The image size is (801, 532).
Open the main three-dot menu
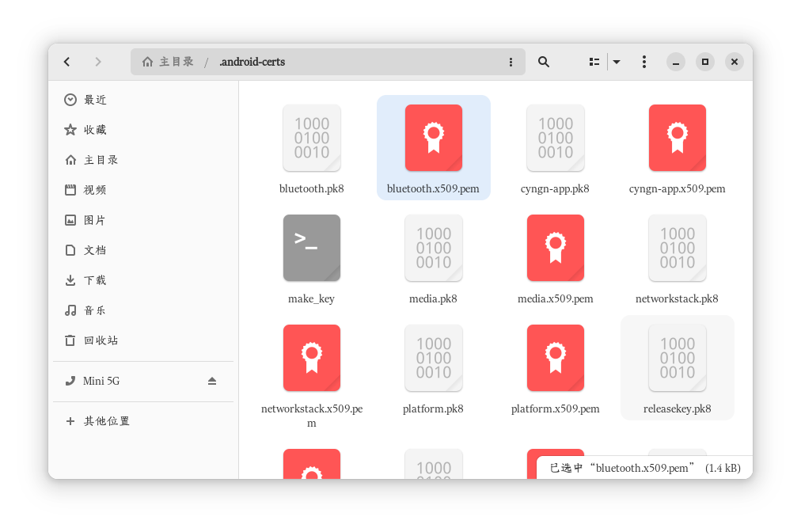[644, 62]
